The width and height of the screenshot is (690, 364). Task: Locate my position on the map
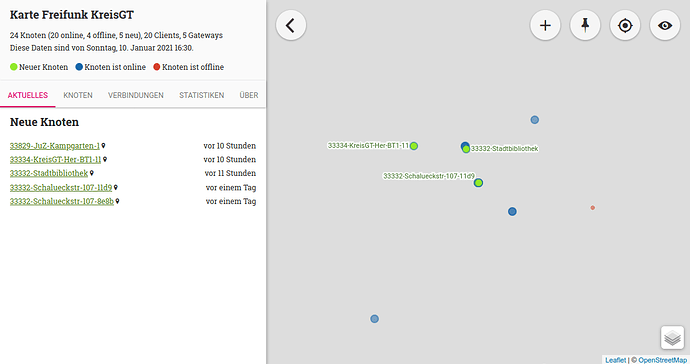[x=625, y=25]
